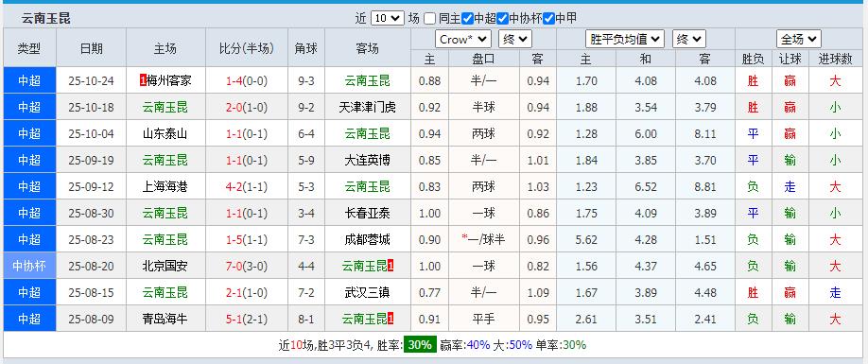Click the 类型 column header

tap(29, 48)
